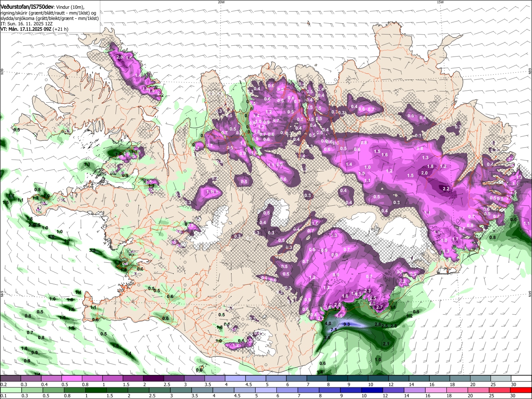Select the IT: Sun. 16. 11. 2025 12Z line
532x399 pixels.
(27, 24)
